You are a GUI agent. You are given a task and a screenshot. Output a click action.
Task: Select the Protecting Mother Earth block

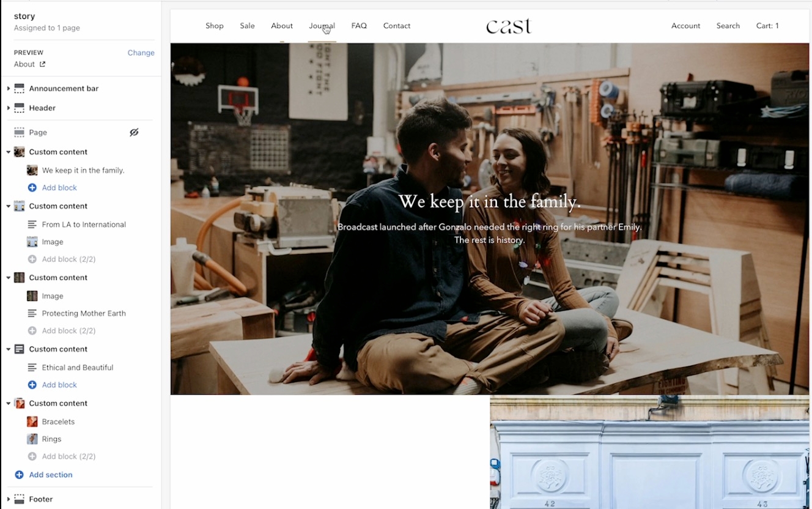pos(84,313)
